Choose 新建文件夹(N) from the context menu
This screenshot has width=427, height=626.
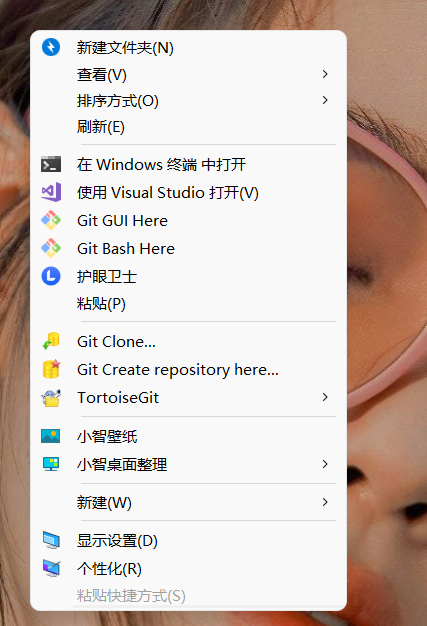188,48
